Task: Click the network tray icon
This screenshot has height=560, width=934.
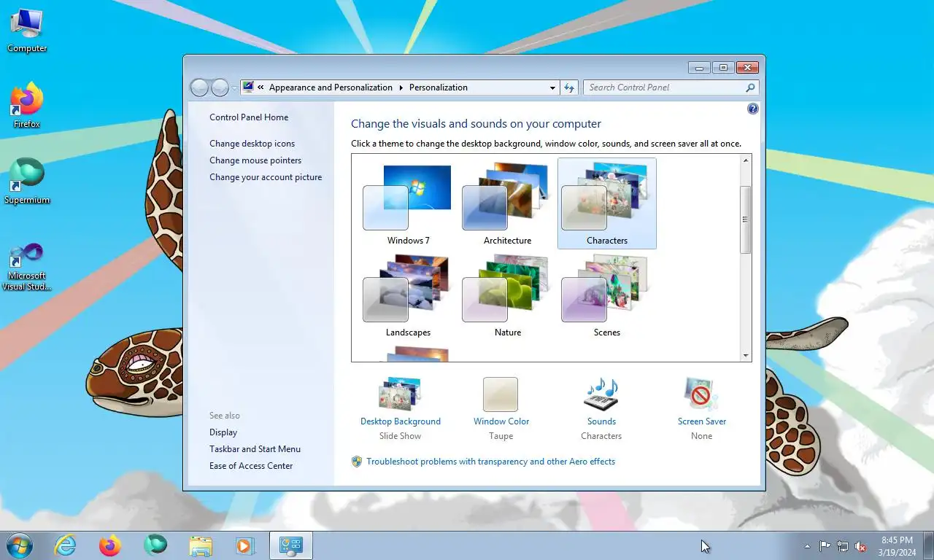Action: (843, 546)
